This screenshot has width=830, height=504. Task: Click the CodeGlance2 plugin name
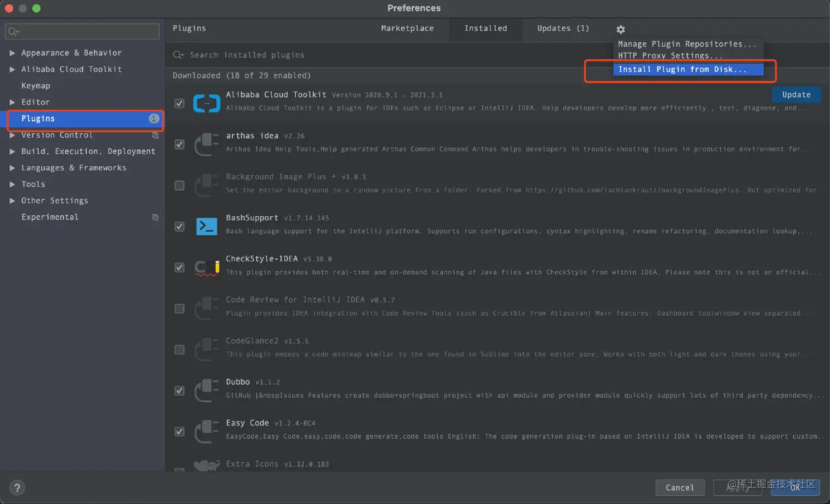click(252, 341)
